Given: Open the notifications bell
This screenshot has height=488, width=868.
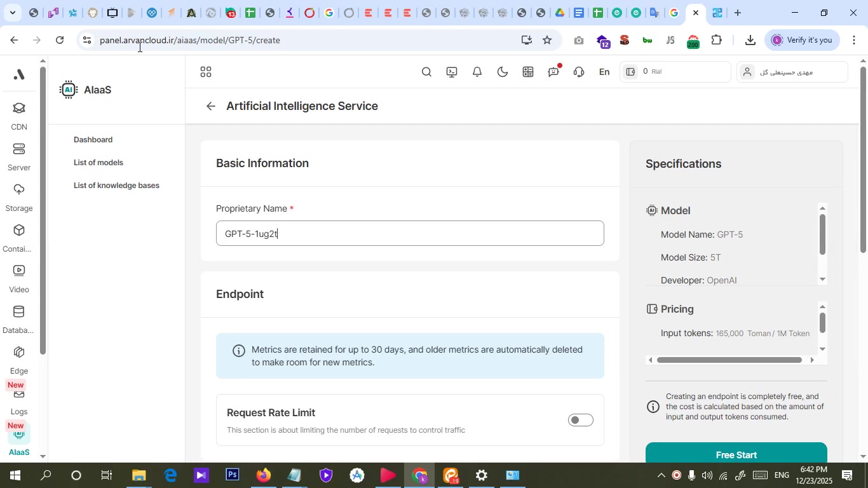Looking at the screenshot, I should click(x=477, y=72).
